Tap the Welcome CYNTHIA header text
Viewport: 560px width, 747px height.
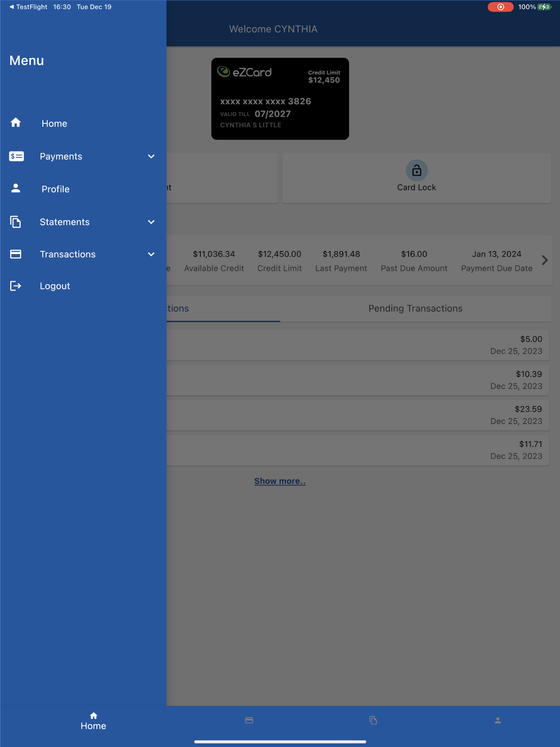click(x=273, y=29)
